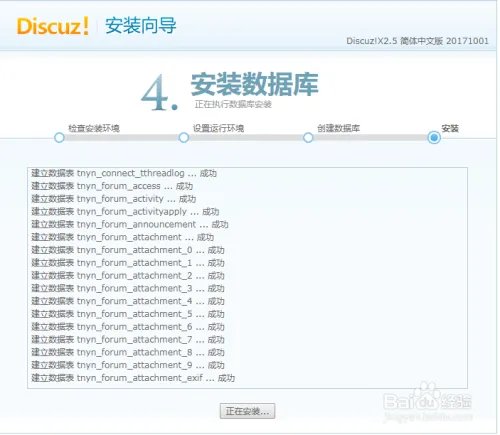The width and height of the screenshot is (500, 435).
Task: Select the 设置运行环境 step circle
Action: click(x=184, y=138)
